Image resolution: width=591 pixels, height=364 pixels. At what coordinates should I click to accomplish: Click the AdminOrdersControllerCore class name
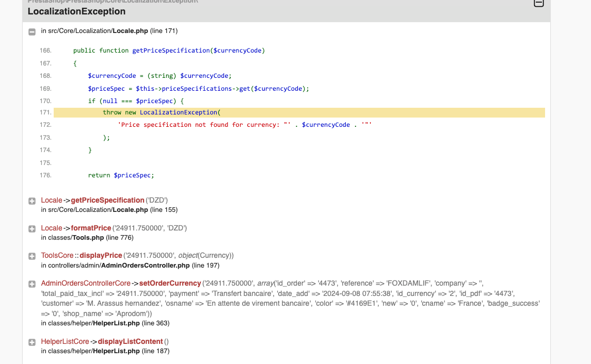pos(86,284)
